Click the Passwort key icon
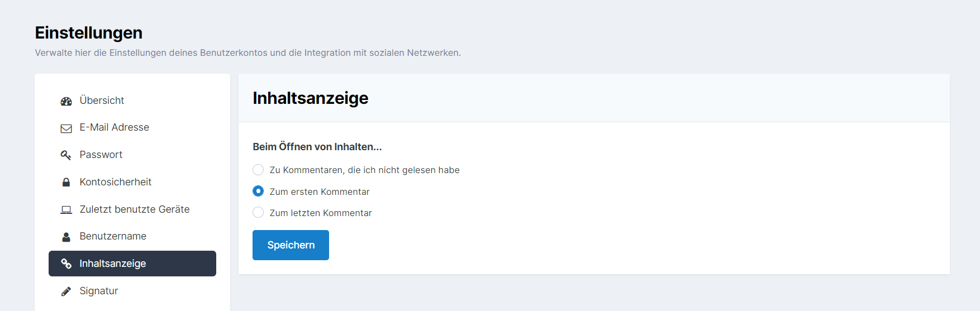 [66, 155]
